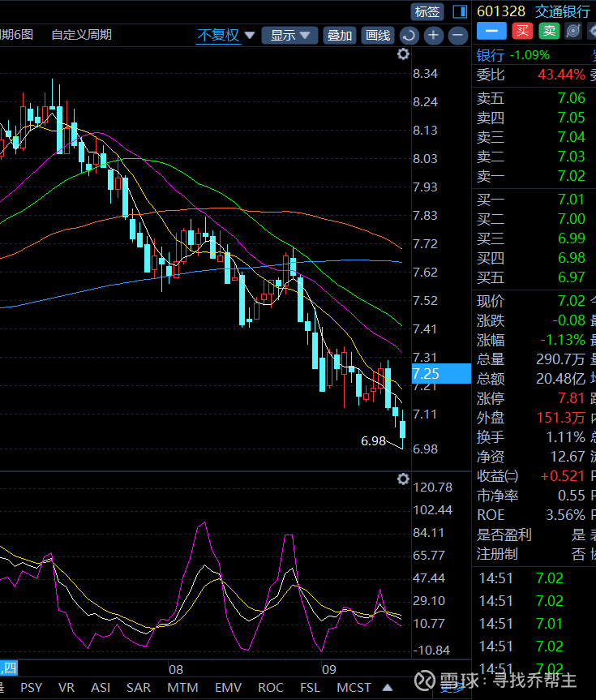This screenshot has height=700, width=596.
Task: Select the MTM indicator tab
Action: 182,688
